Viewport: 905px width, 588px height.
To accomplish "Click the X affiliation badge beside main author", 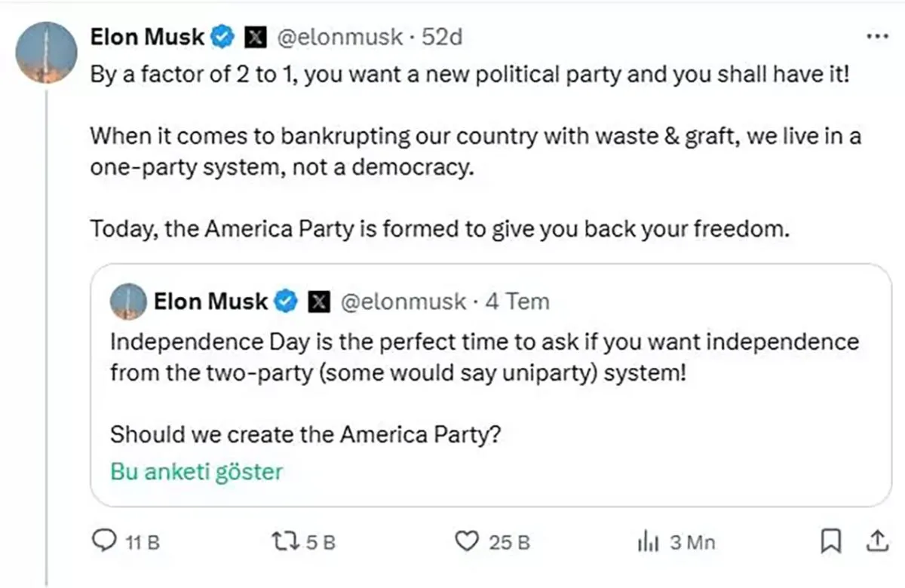I will pos(255,37).
